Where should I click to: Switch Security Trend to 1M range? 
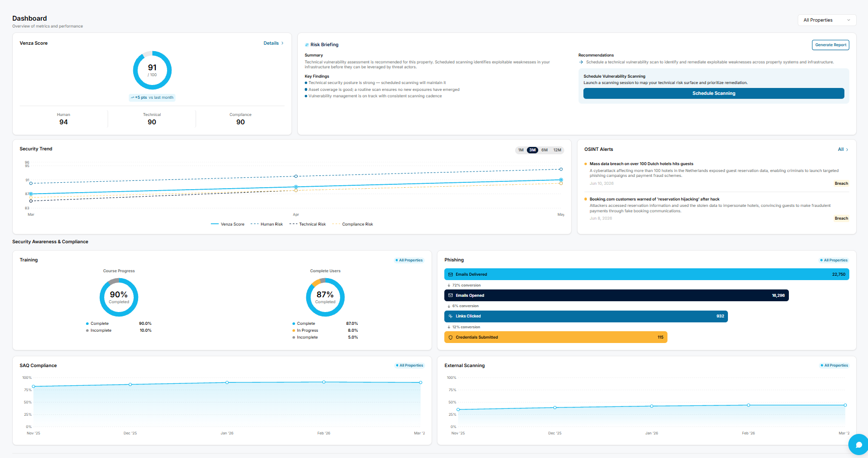[521, 150]
